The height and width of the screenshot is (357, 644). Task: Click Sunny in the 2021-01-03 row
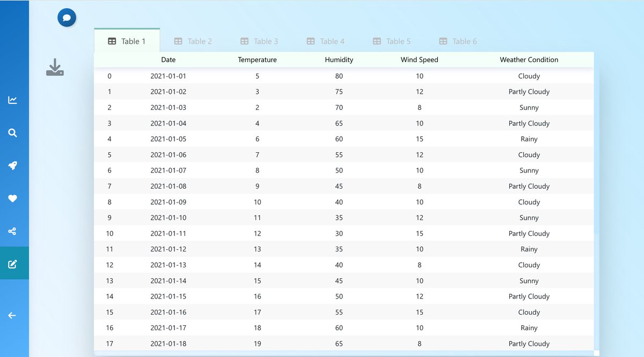click(529, 108)
